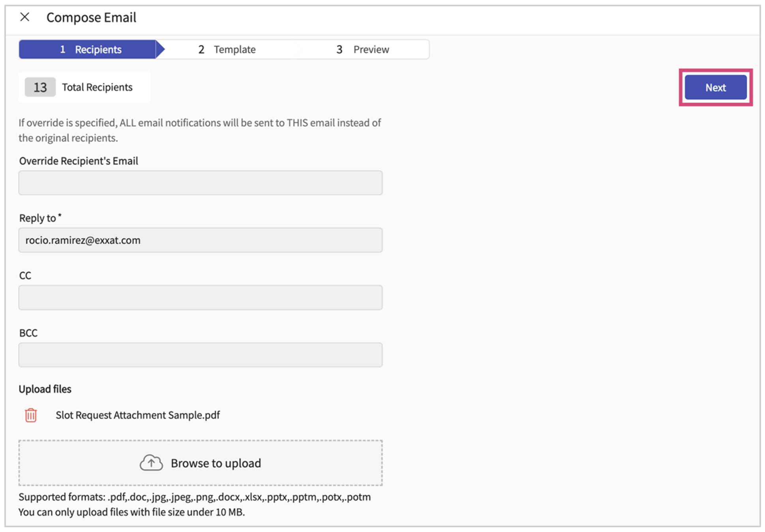Screen dimensions: 765x532
Task: Click the Slot Request Attachment Sample.pdf filename
Action: (138, 415)
